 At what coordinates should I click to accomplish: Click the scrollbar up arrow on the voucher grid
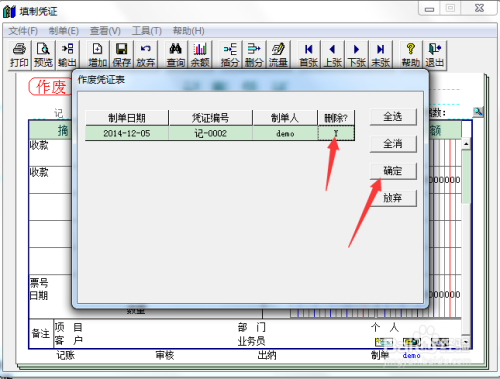click(x=466, y=144)
